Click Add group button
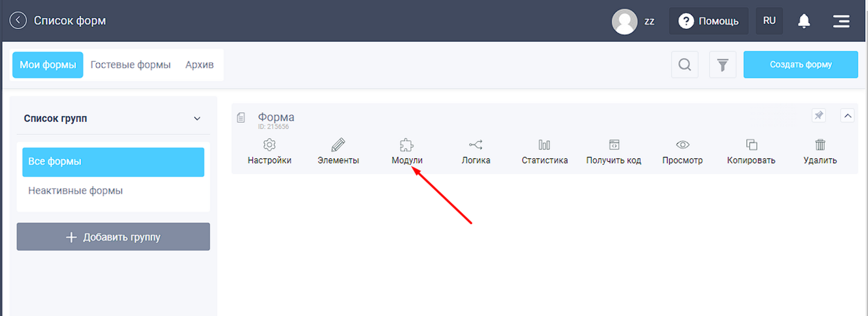This screenshot has height=316, width=868. coord(113,237)
